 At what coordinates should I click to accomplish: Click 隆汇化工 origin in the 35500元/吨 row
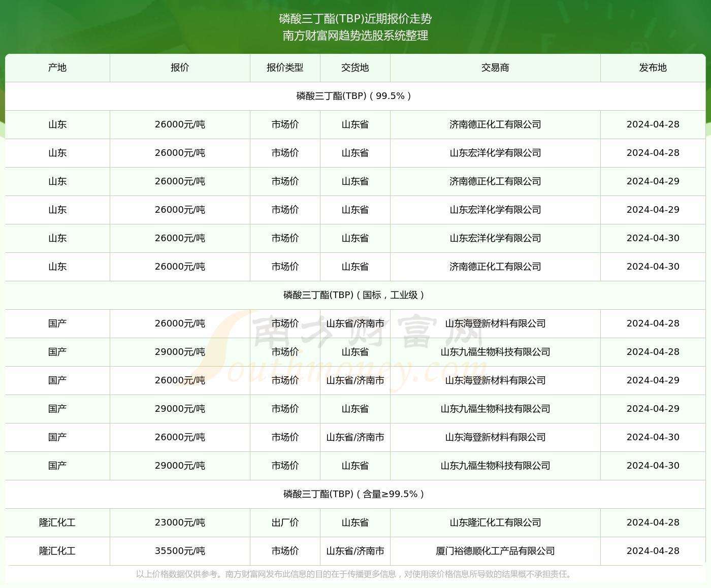coord(57,551)
